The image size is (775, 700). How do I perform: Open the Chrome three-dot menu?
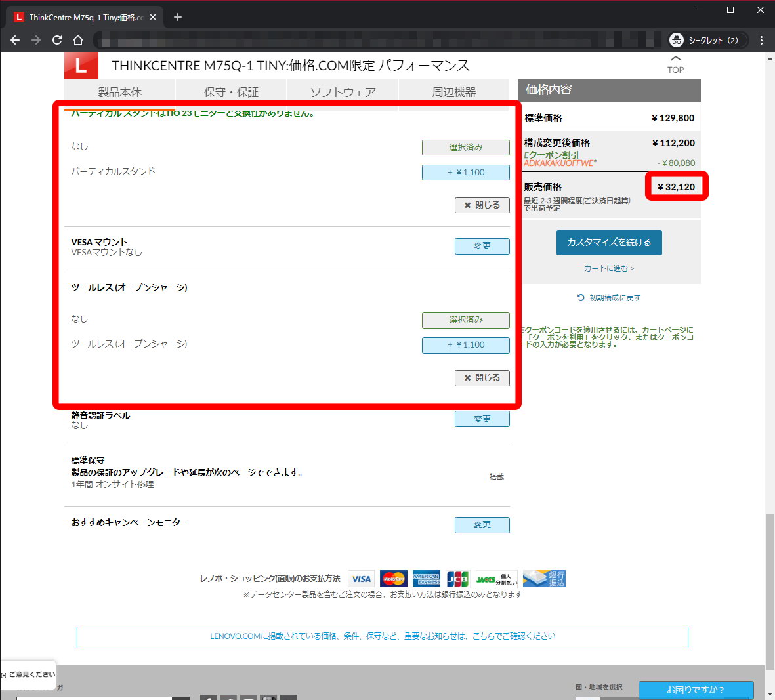coord(761,40)
